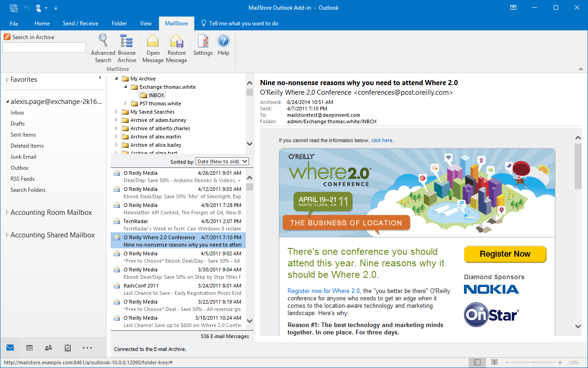This screenshot has width=588, height=368.
Task: Collapse the Exchange thomas.white archive folder
Action: click(125, 87)
